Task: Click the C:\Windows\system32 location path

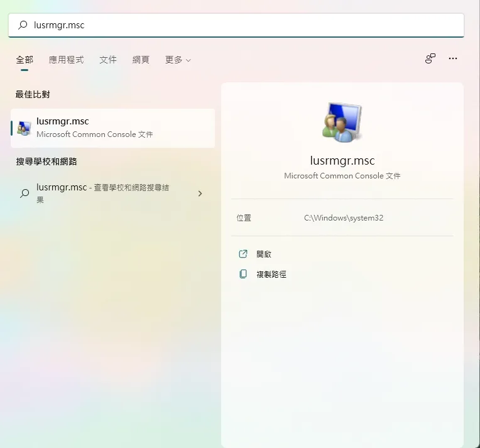Action: (x=344, y=218)
